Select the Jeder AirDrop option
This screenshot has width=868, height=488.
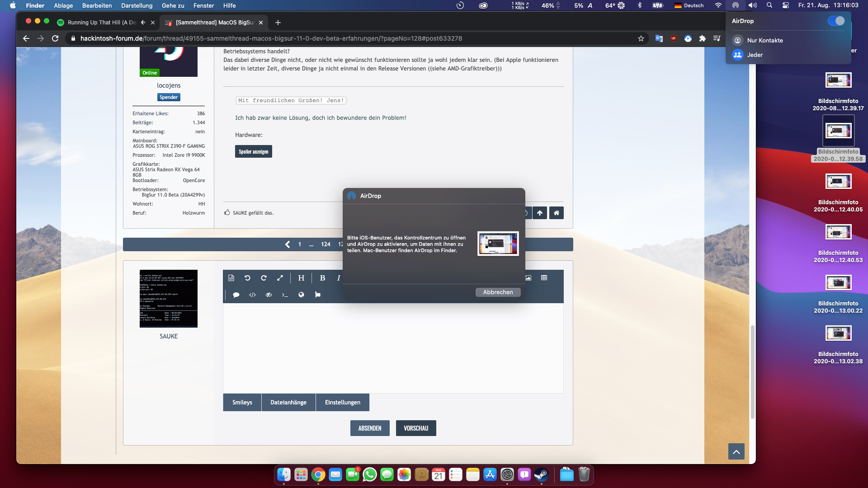pyautogui.click(x=755, y=55)
